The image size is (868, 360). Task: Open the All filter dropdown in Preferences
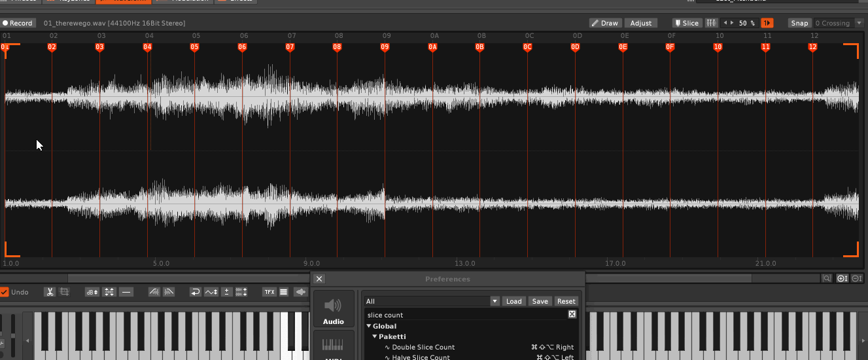click(432, 301)
